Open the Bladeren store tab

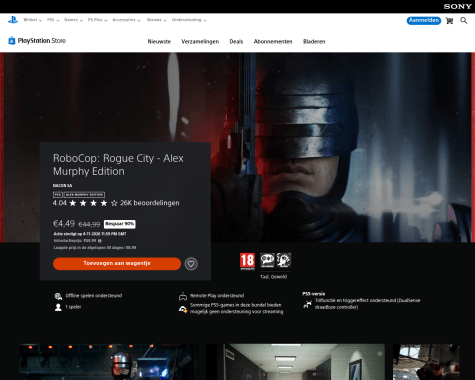314,42
